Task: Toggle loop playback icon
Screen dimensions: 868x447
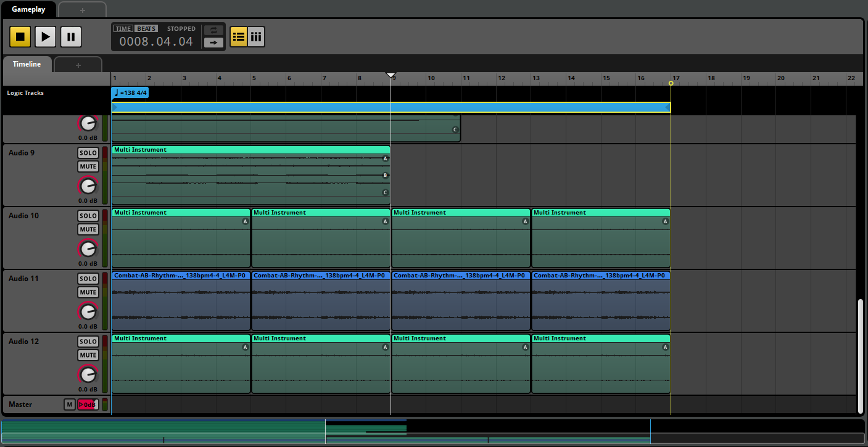Action: (213, 30)
